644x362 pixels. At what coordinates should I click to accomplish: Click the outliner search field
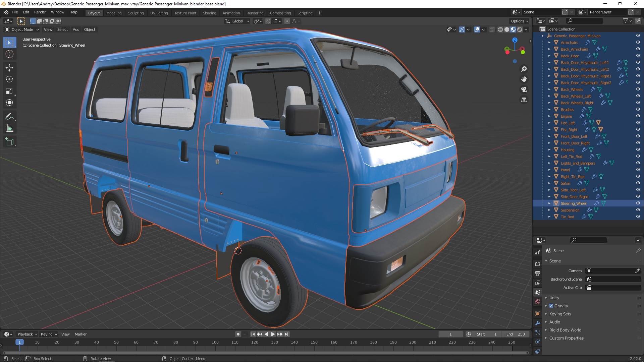pyautogui.click(x=584, y=21)
